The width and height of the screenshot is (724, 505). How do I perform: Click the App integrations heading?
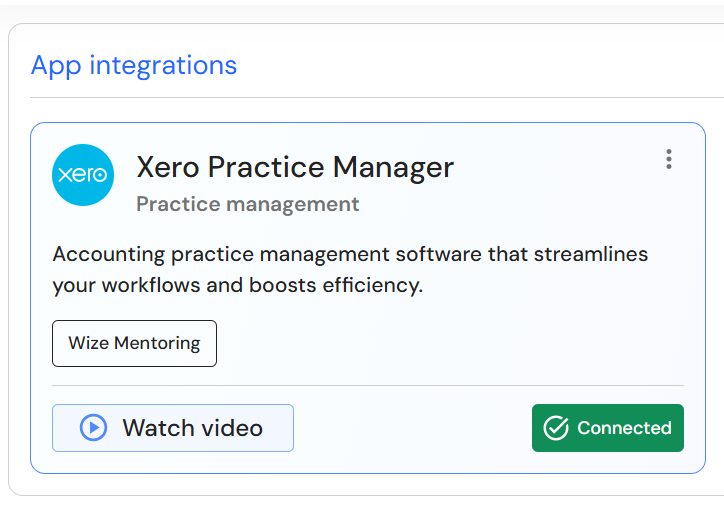[x=134, y=66]
